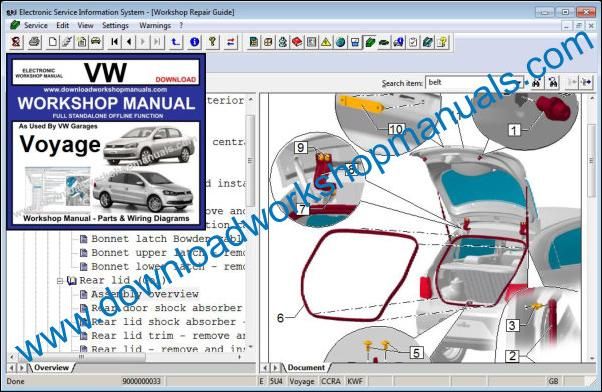Open the red book toolbar icon
The width and height of the screenshot is (602, 392).
click(297, 42)
